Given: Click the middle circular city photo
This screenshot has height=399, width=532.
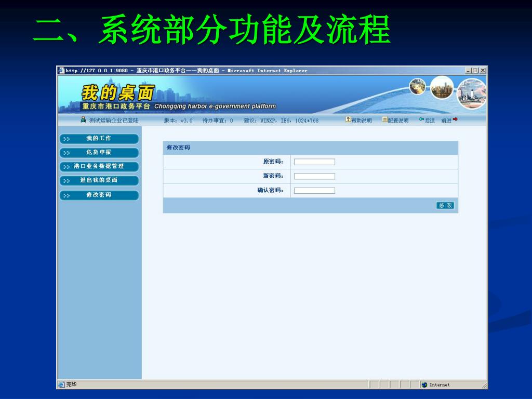Looking at the screenshot, I should click(442, 87).
